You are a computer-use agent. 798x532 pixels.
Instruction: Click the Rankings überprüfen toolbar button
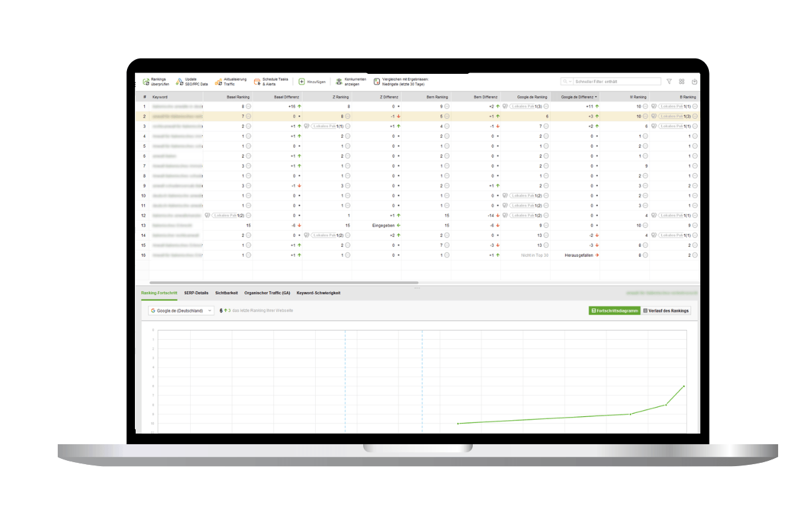click(156, 82)
